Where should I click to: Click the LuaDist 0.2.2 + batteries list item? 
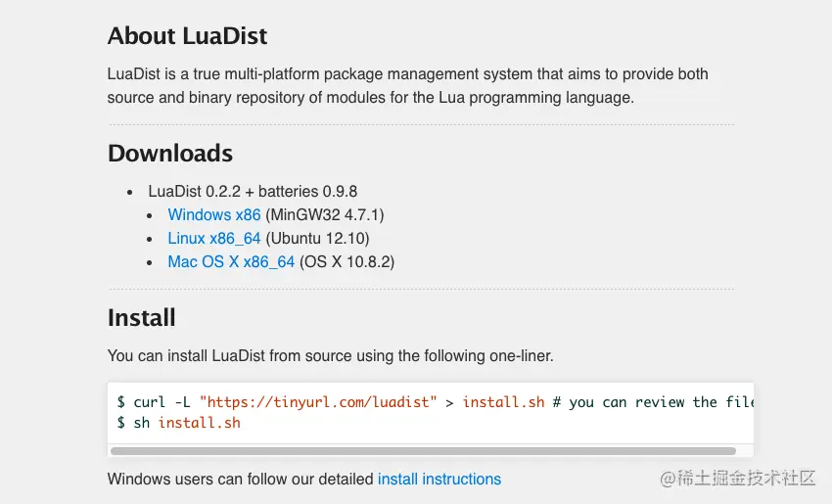pyautogui.click(x=253, y=192)
